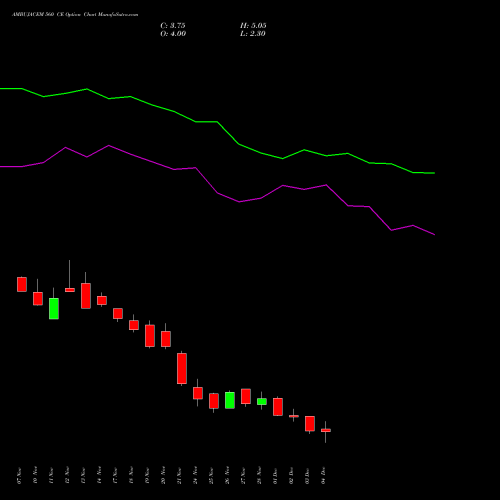Select the 13 Nov date label
This screenshot has width=500, height=500.
(83, 475)
